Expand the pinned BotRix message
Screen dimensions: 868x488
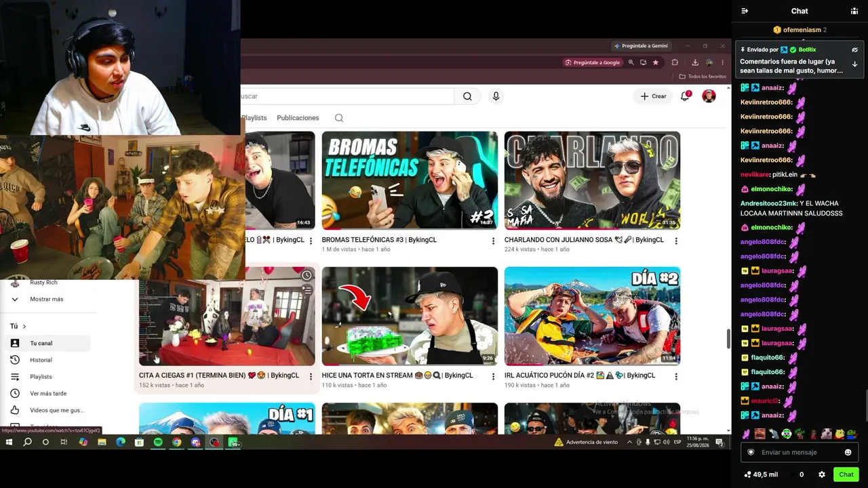pyautogui.click(x=854, y=64)
